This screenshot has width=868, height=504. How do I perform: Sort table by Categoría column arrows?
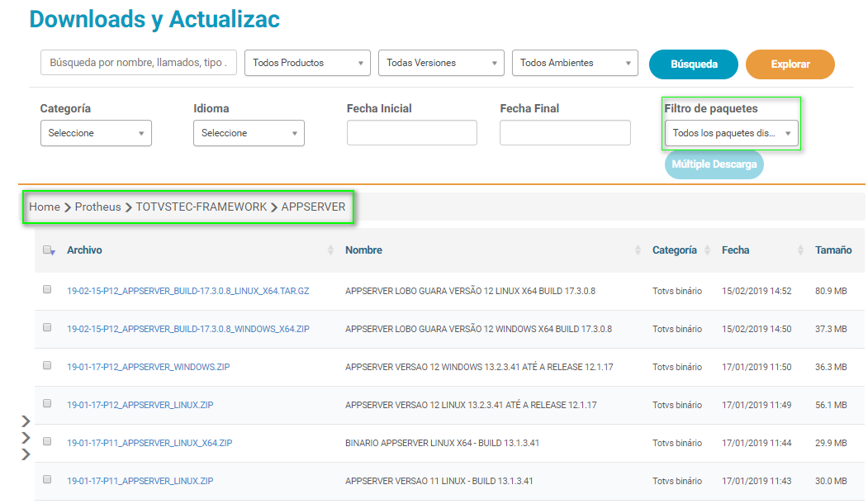(707, 250)
